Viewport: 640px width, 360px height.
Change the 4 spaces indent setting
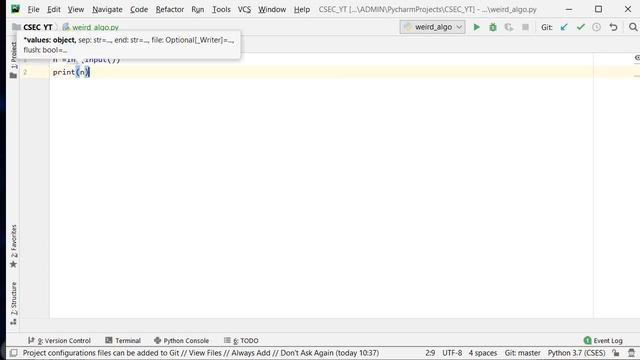(482, 353)
